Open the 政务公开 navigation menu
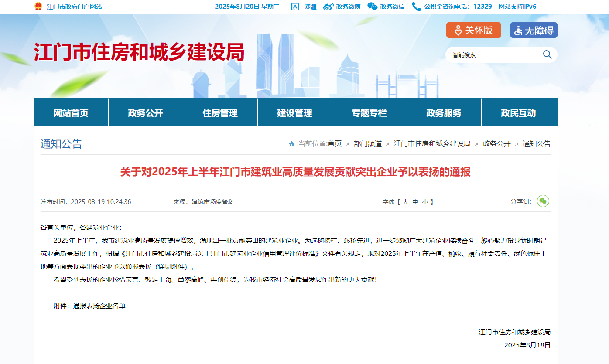 tap(145, 113)
